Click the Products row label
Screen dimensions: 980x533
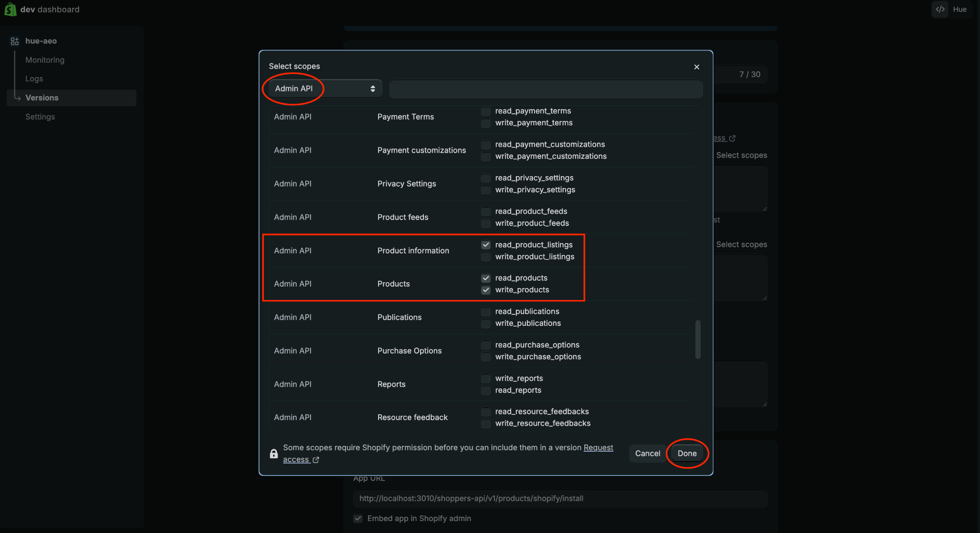point(394,284)
